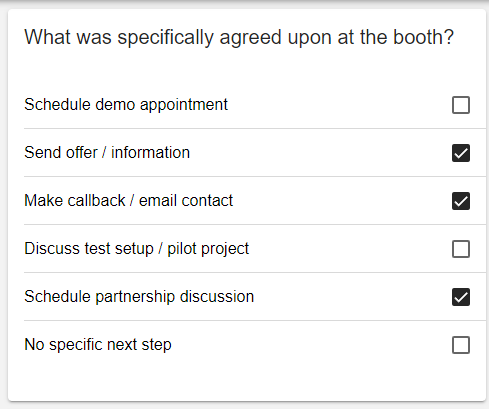Select the 'Discuss test setup / pilot project' text
The height and width of the screenshot is (409, 489).
(x=137, y=249)
